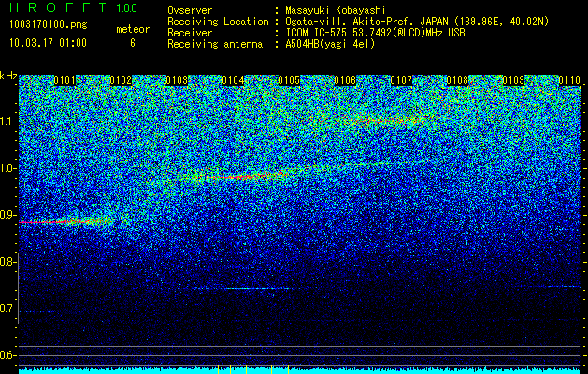Image resolution: width=588 pixels, height=374 pixels.
Task: Select antenna value A504HB(yagi 4el)
Action: pos(330,44)
